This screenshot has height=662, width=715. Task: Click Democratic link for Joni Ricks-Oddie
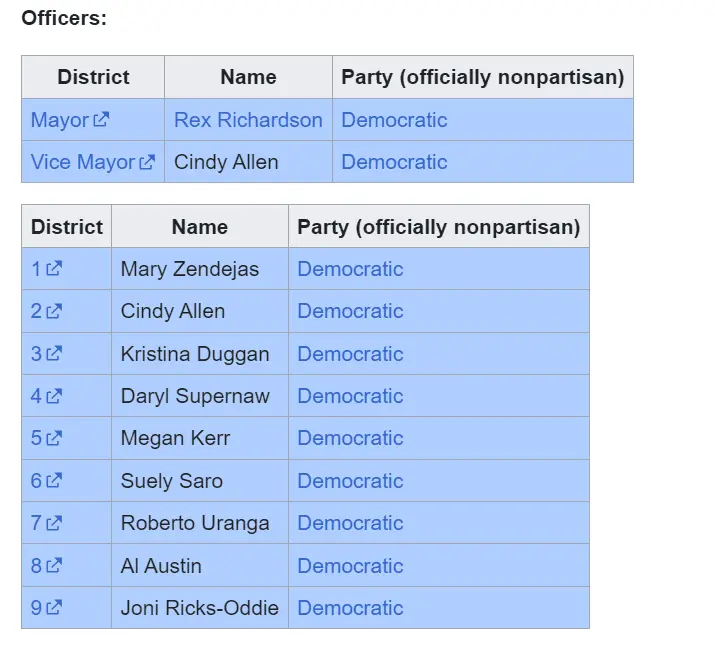(350, 608)
